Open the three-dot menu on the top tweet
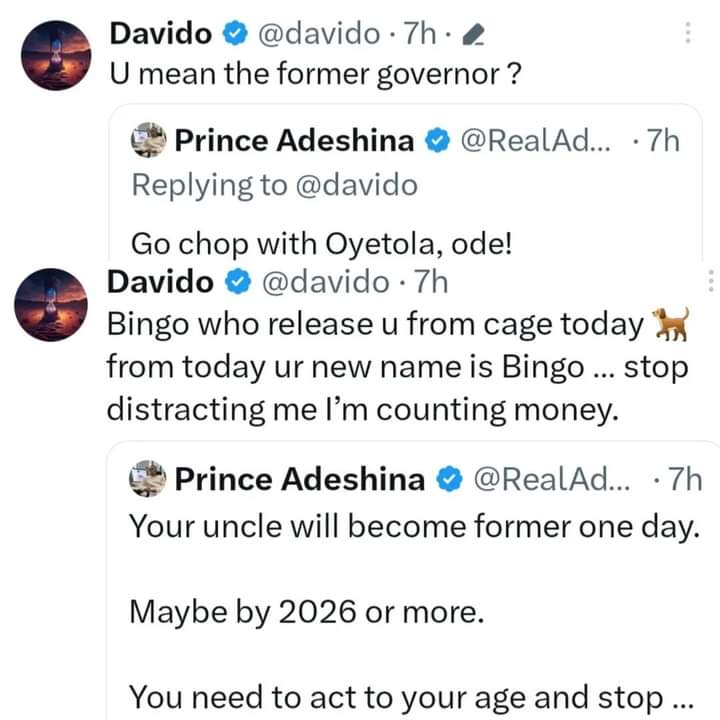 pyautogui.click(x=687, y=33)
